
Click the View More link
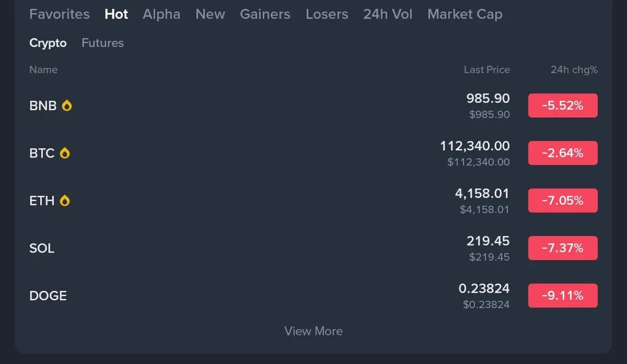click(x=313, y=331)
